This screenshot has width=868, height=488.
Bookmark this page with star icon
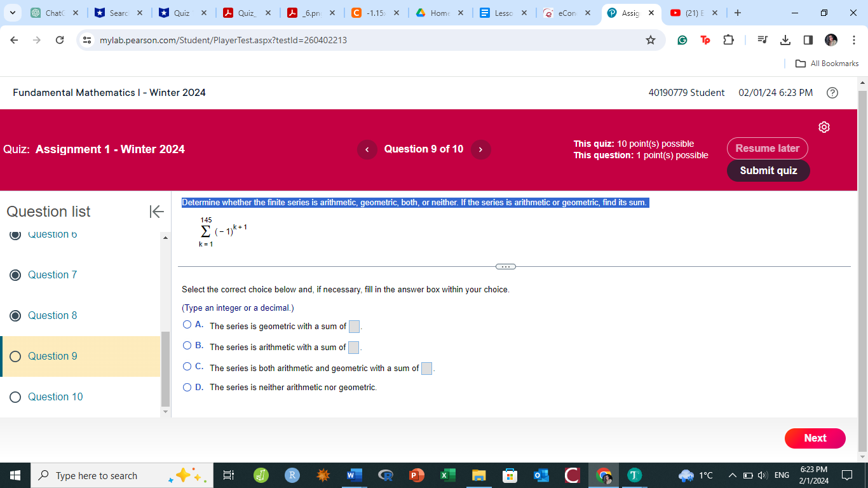pyautogui.click(x=650, y=40)
